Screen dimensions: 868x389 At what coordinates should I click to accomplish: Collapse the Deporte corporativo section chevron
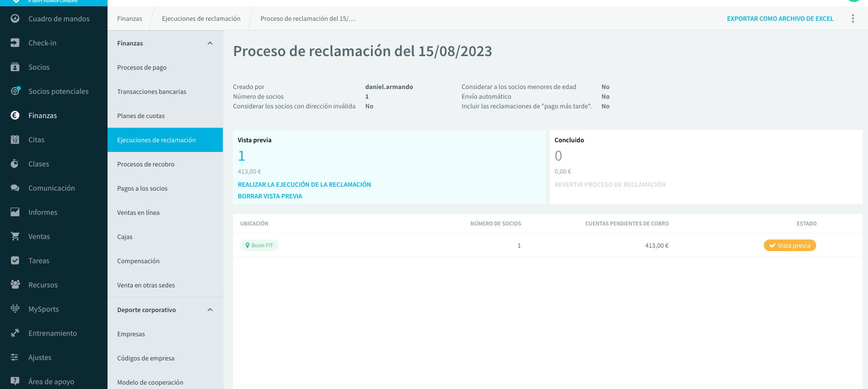coord(210,310)
